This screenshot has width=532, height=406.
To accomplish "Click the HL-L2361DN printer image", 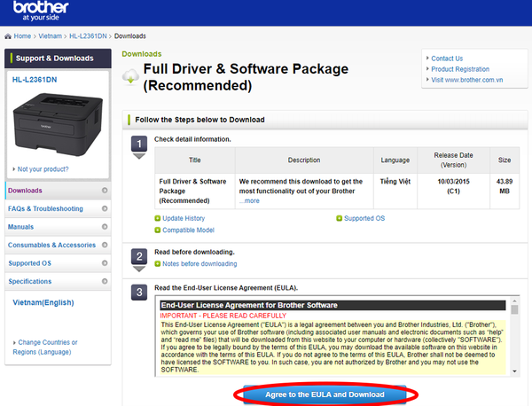I will (x=58, y=124).
